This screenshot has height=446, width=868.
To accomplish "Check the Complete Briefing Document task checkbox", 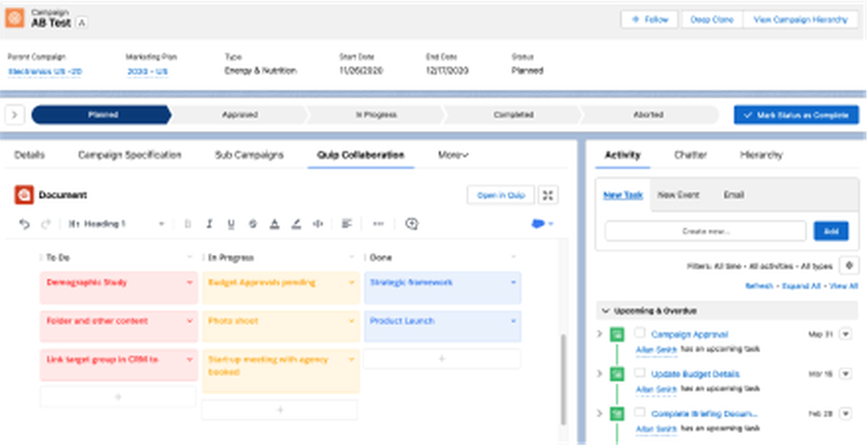I will (x=640, y=412).
